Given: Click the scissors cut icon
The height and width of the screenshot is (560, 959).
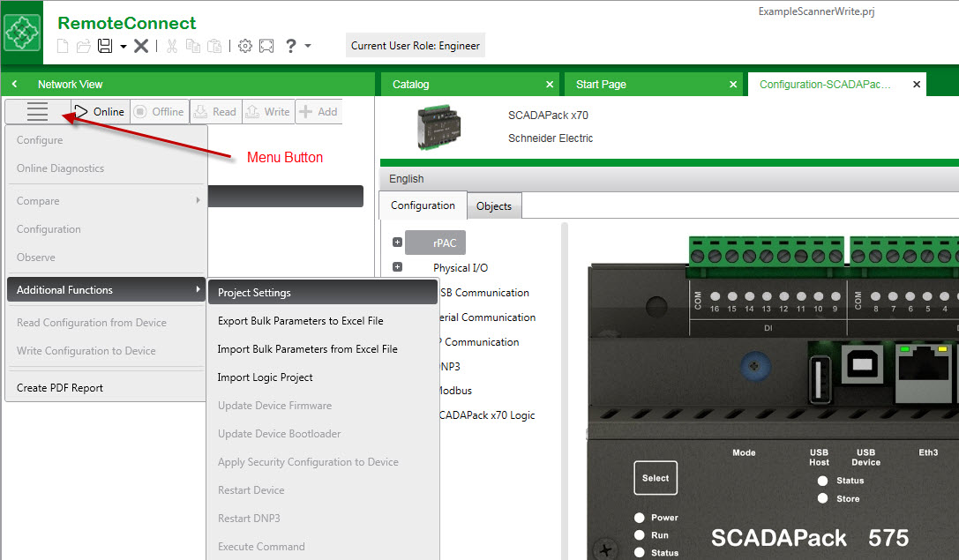Looking at the screenshot, I should tap(172, 46).
